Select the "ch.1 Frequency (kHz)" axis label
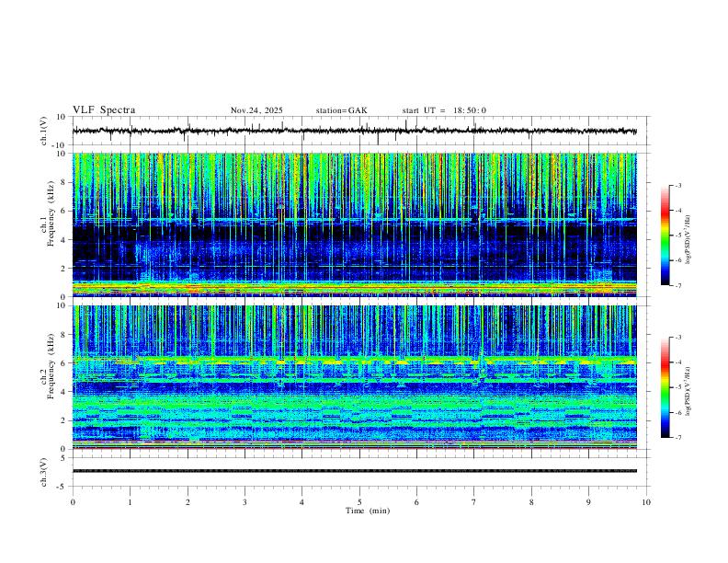Viewport: 728px width, 563px height. click(48, 214)
